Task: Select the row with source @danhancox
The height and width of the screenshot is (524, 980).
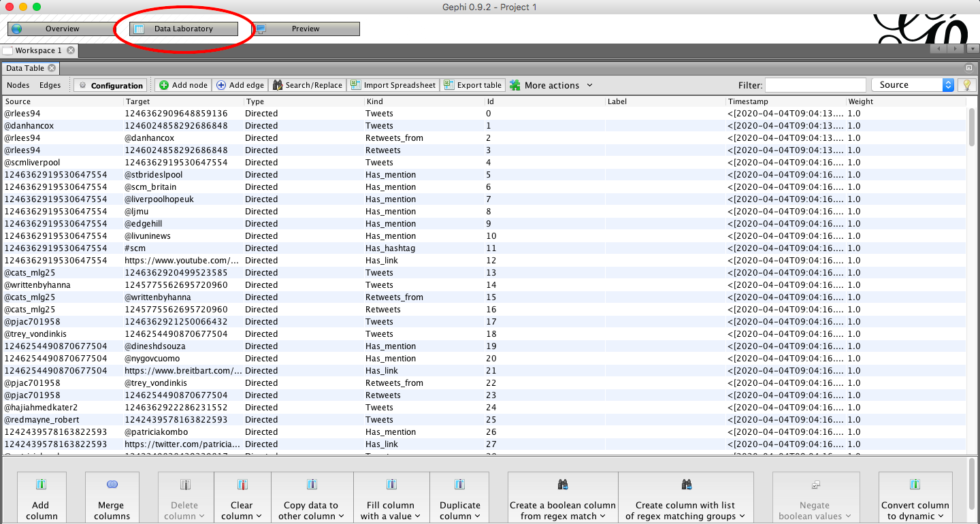Action: [484, 126]
